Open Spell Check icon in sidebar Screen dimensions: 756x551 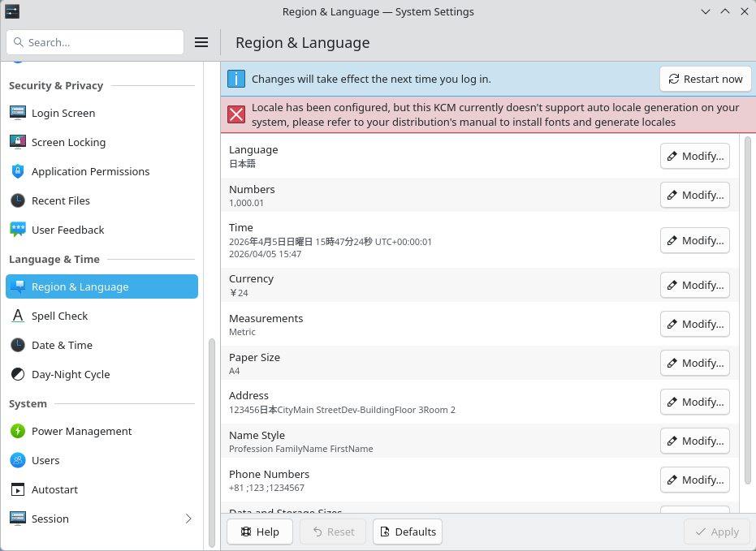pyautogui.click(x=18, y=316)
